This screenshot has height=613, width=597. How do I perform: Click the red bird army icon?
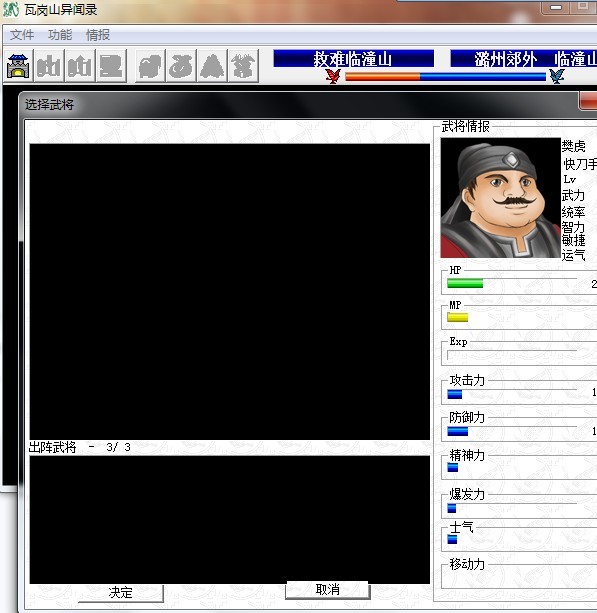(x=333, y=76)
